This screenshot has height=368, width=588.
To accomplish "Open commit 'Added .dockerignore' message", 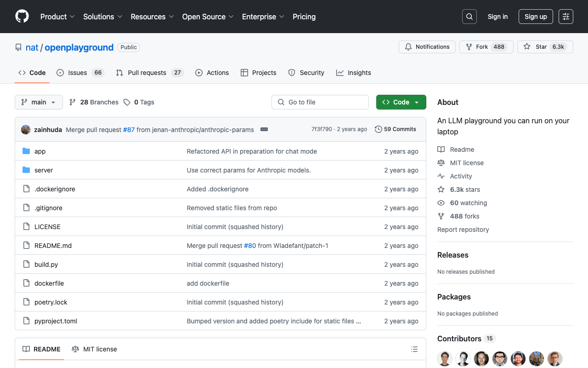I will coord(218,189).
